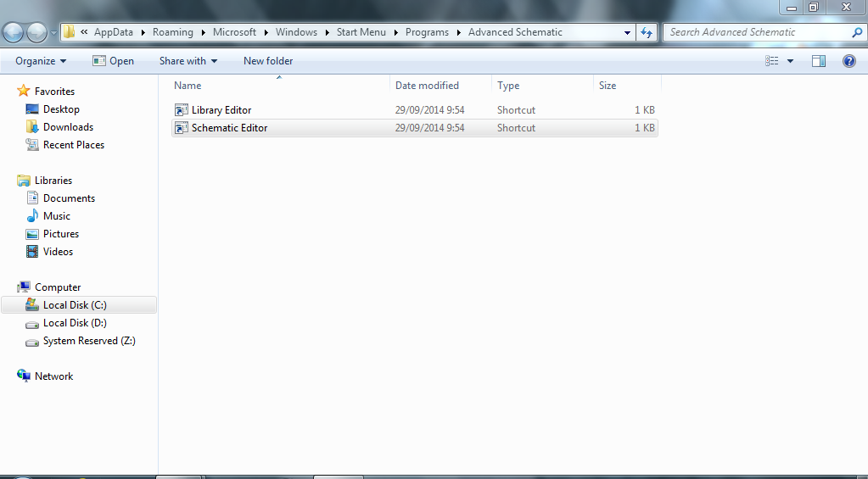The image size is (868, 479).
Task: Go to Programs in the address bar
Action: click(x=427, y=32)
